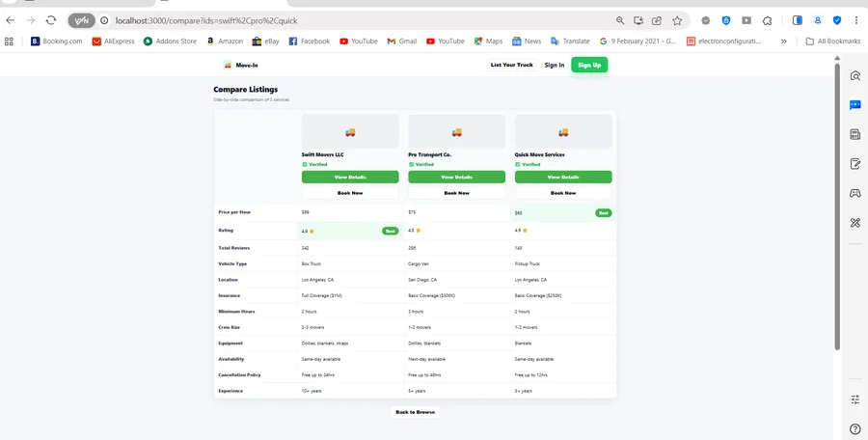The height and width of the screenshot is (440, 868).
Task: Click the Best badge in Rating row
Action: tap(391, 231)
